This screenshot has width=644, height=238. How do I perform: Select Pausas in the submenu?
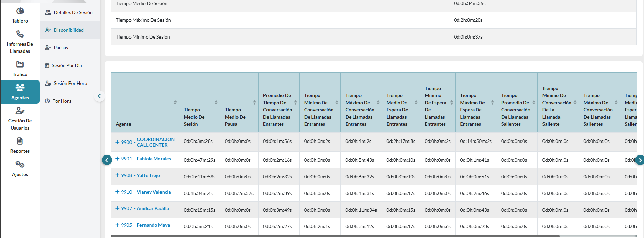[x=61, y=48]
